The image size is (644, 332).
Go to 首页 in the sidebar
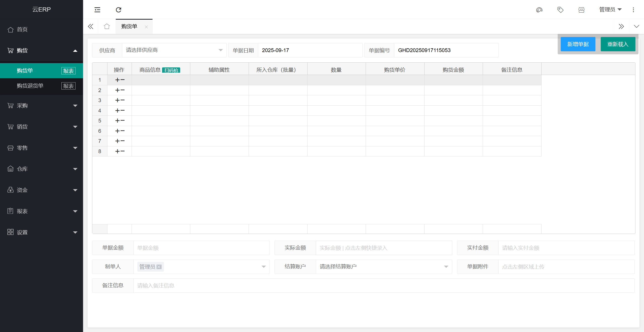point(22,29)
